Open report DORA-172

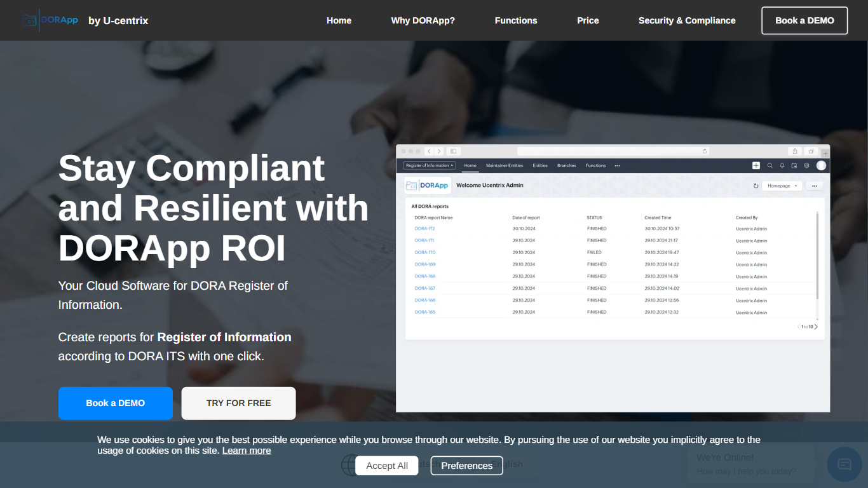[424, 229]
